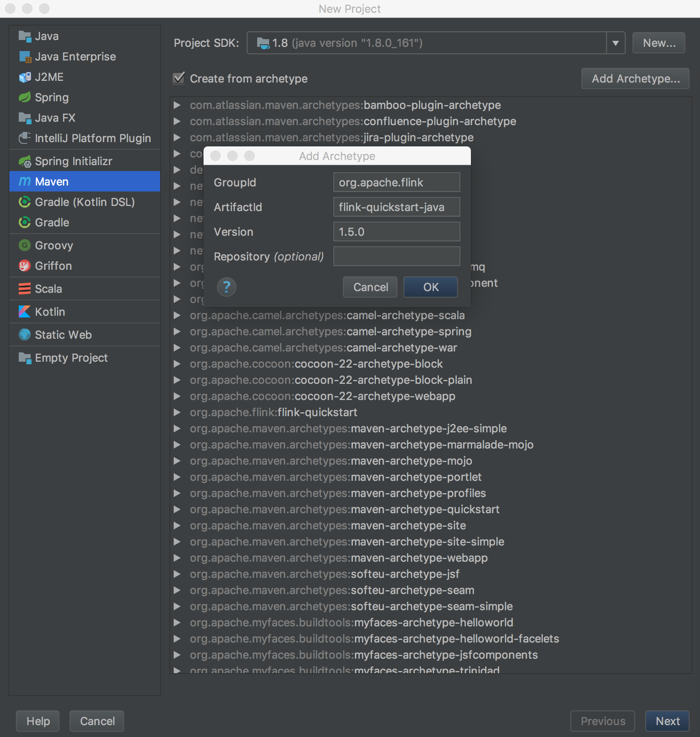This screenshot has width=700, height=737.
Task: Select myfaces-archetype-jsfcomponents row
Action: tap(430, 655)
